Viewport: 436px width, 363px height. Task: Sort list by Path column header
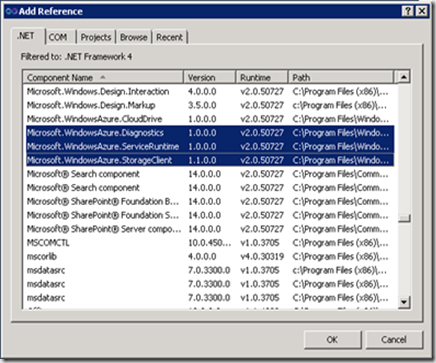click(x=341, y=78)
